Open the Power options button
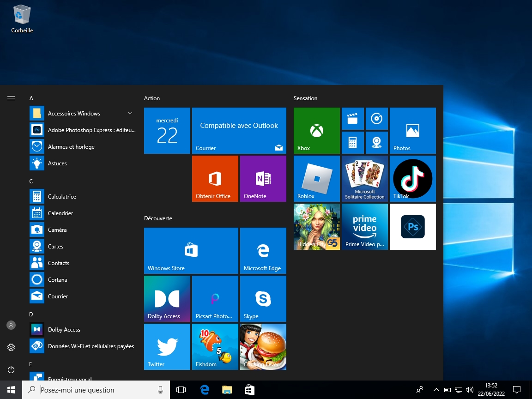Viewport: 532px width, 399px height. coord(11,369)
